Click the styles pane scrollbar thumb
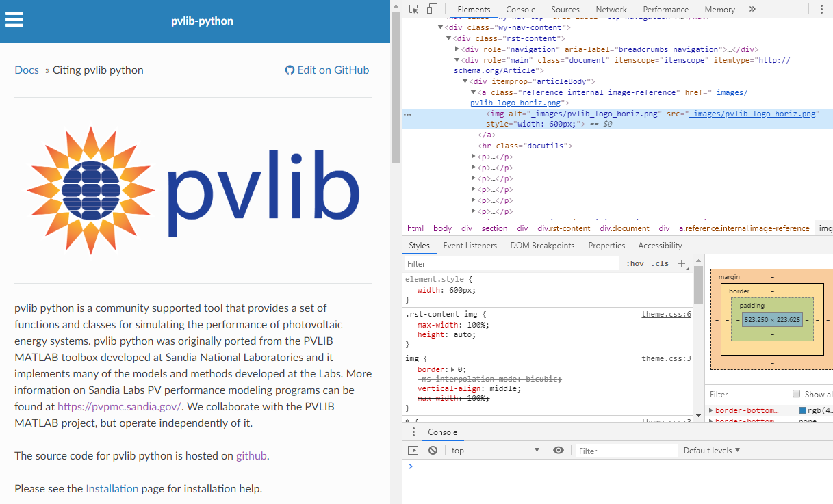833x504 pixels. (698, 284)
